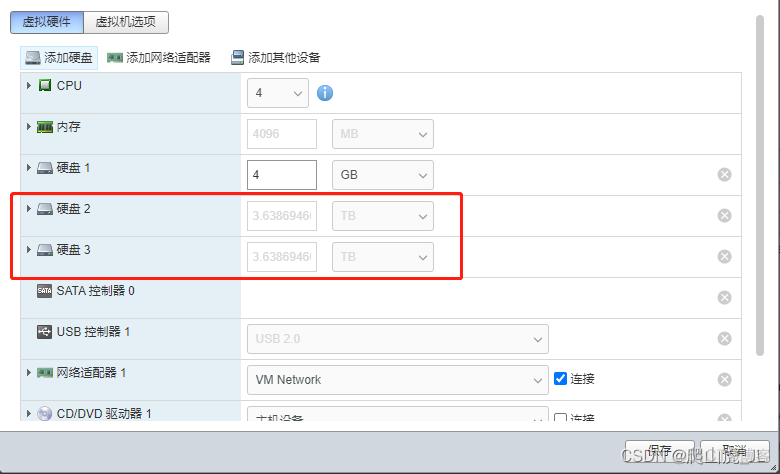Remove 硬盘 1 with its X icon

[x=724, y=175]
